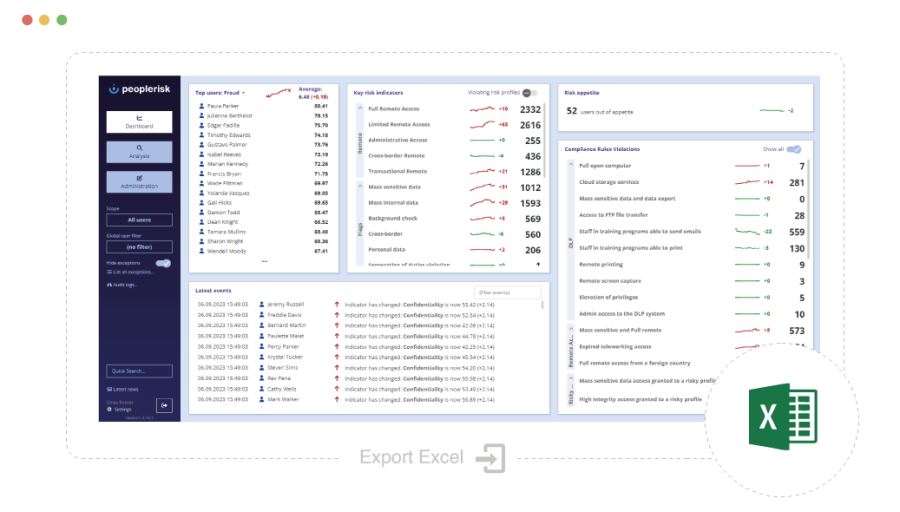The image size is (900, 512).
Task: Open the Dashboard section
Action: pyautogui.click(x=139, y=121)
